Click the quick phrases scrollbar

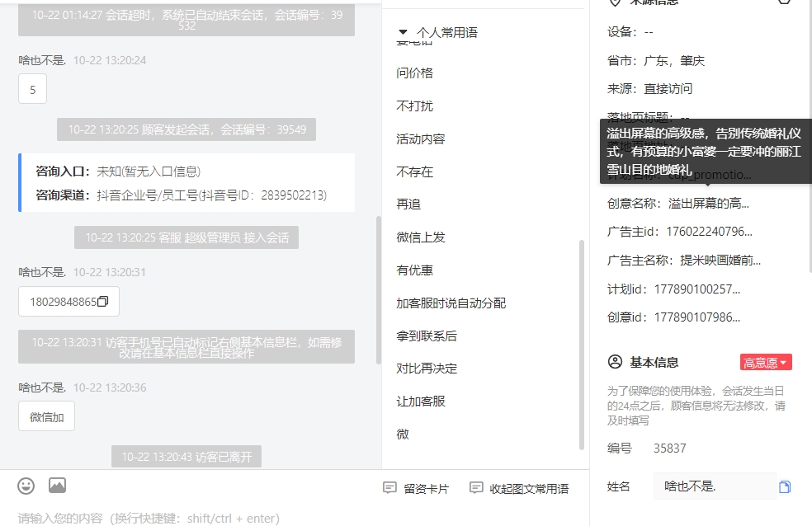pos(582,345)
